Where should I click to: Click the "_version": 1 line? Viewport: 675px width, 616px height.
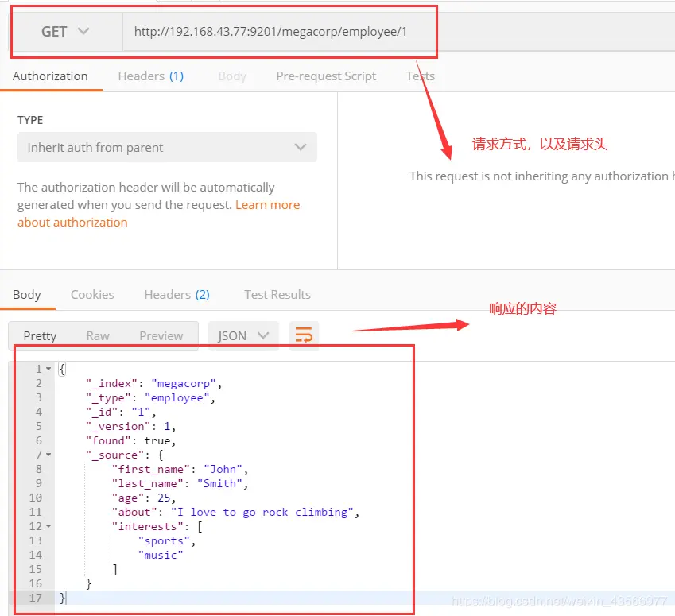pyautogui.click(x=131, y=426)
